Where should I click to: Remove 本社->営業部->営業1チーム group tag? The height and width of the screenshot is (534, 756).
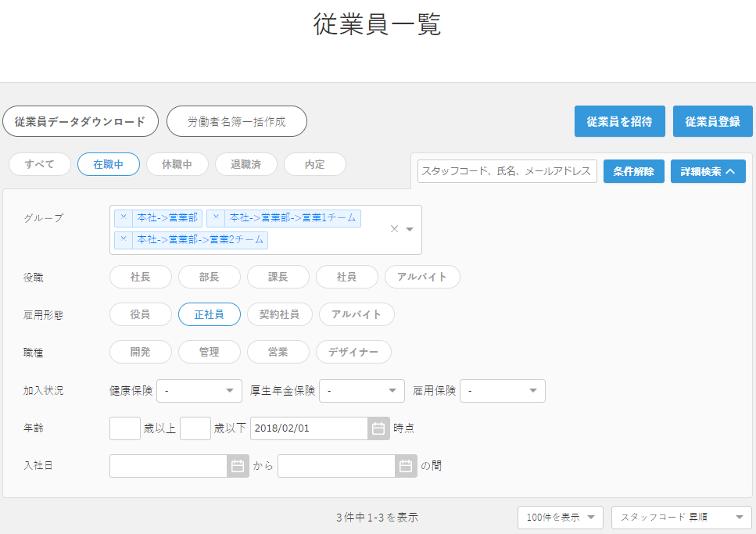217,218
